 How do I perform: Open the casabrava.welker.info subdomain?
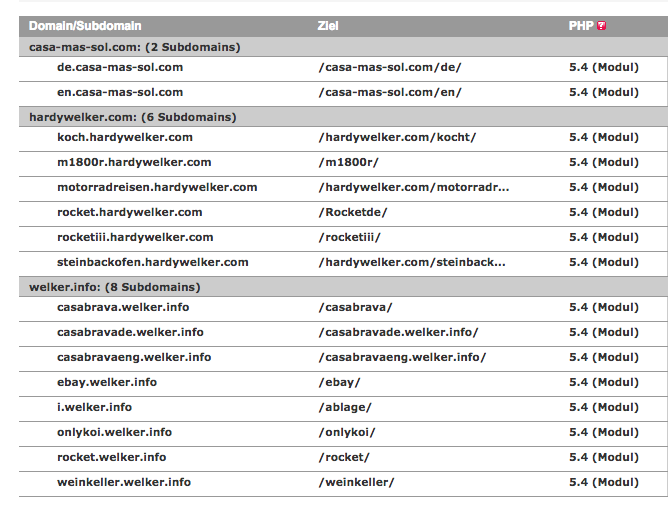[x=123, y=307]
